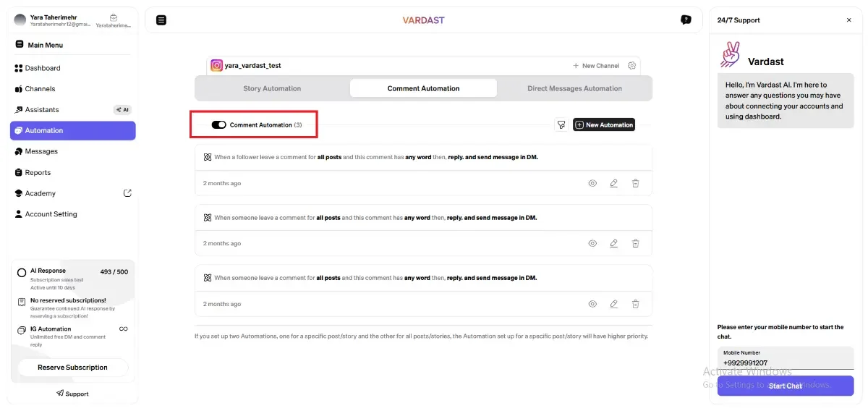The width and height of the screenshot is (868, 411).
Task: View the 'When a follower' automation via eye icon
Action: 592,183
